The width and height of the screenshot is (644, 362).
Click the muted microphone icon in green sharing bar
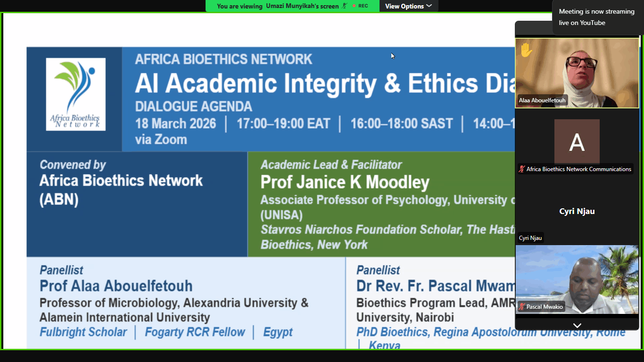pos(345,6)
